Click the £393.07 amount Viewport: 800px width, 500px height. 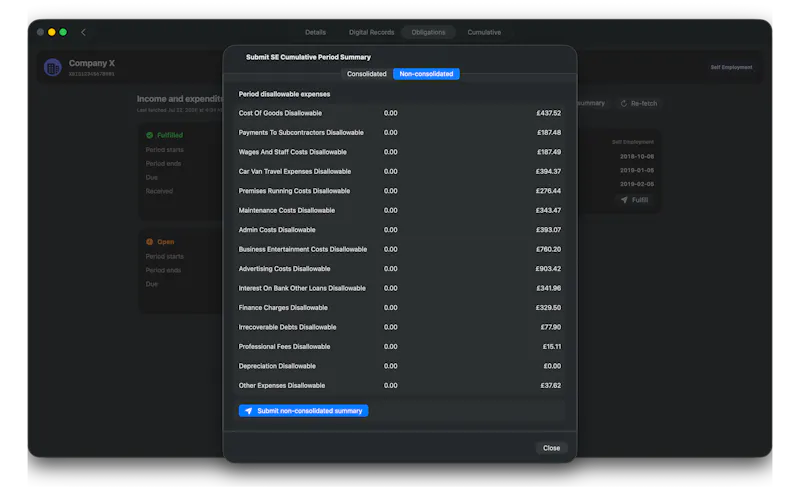coord(548,230)
